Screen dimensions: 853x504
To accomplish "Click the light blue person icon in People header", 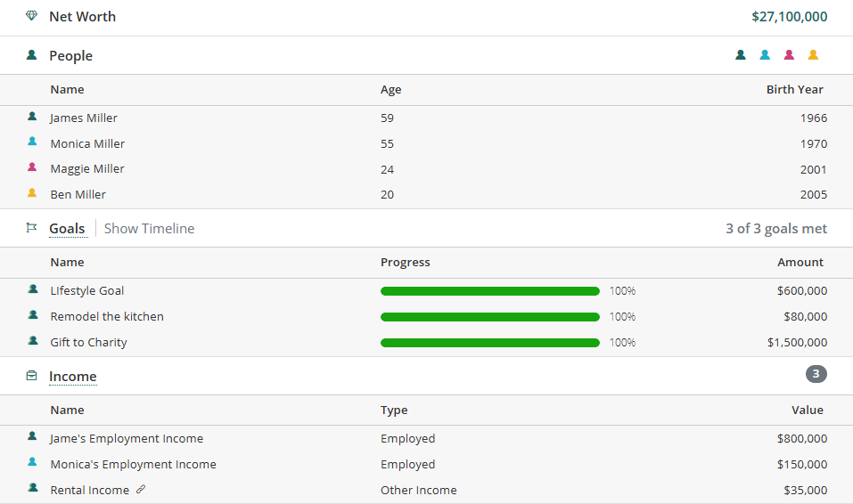I will [x=765, y=55].
